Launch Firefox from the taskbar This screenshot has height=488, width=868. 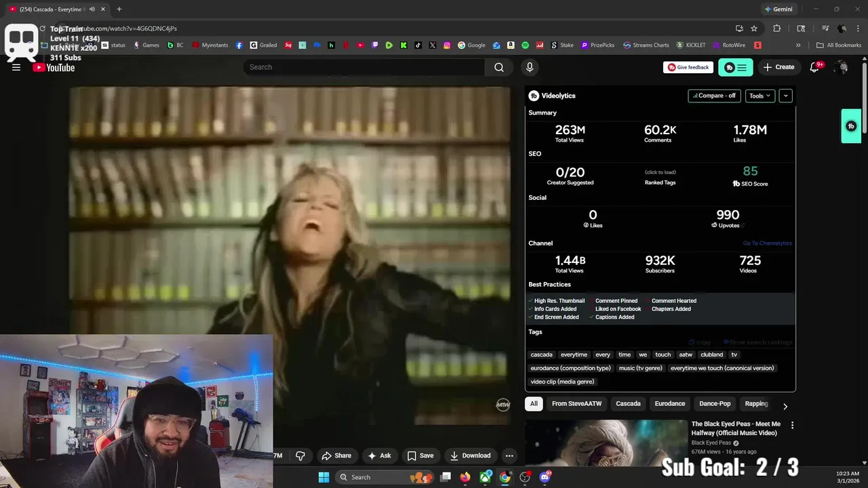465,477
